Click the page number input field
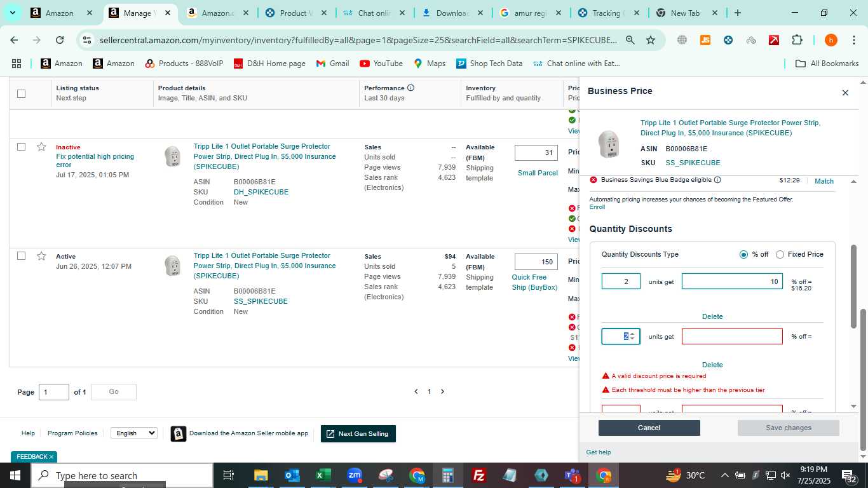868x488 pixels. tap(54, 392)
